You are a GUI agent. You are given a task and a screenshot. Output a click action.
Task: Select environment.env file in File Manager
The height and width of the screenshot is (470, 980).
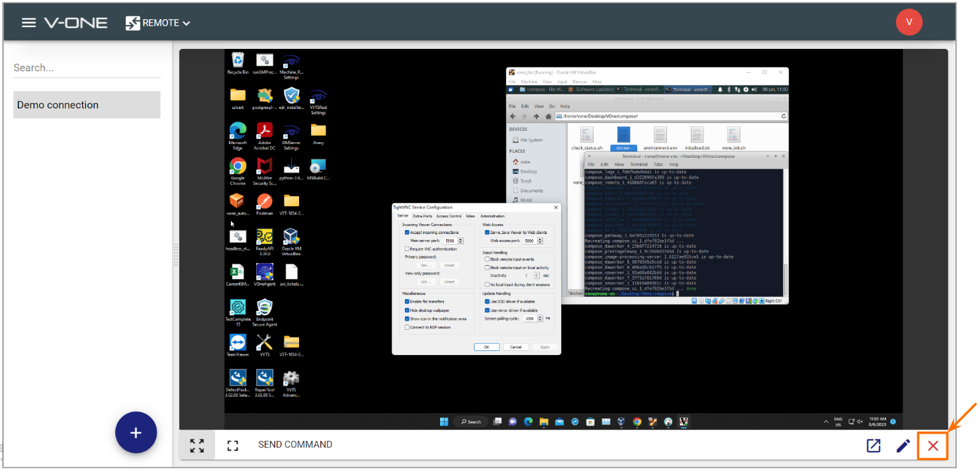coord(660,139)
